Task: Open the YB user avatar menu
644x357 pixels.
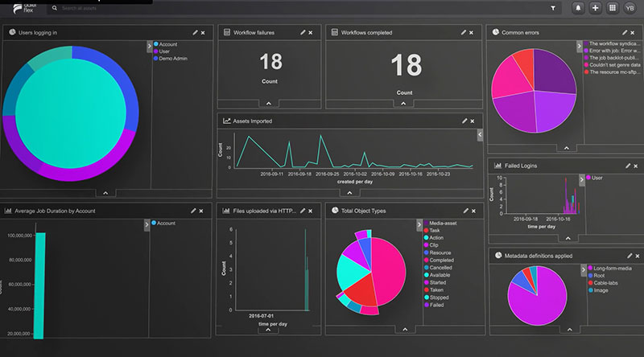Action: pyautogui.click(x=630, y=8)
